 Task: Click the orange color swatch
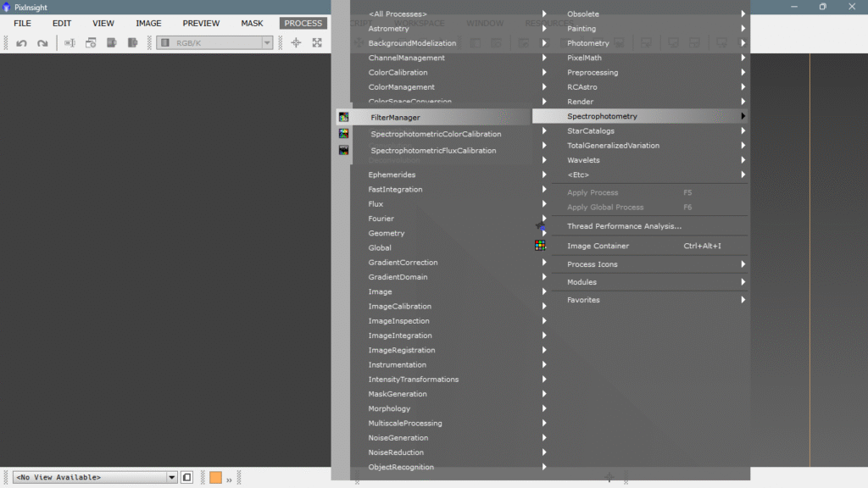click(215, 478)
